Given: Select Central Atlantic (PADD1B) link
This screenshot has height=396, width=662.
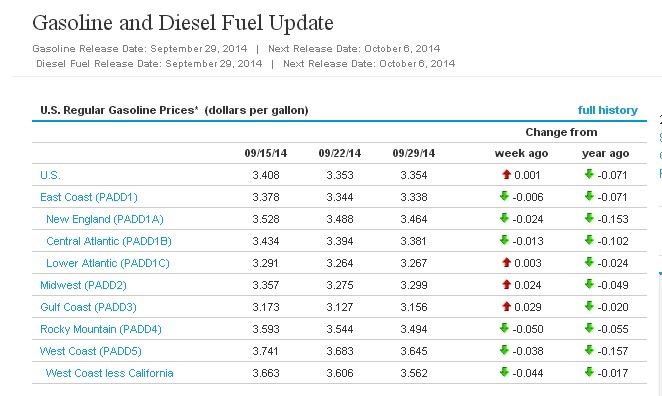Looking at the screenshot, I should pos(109,241).
